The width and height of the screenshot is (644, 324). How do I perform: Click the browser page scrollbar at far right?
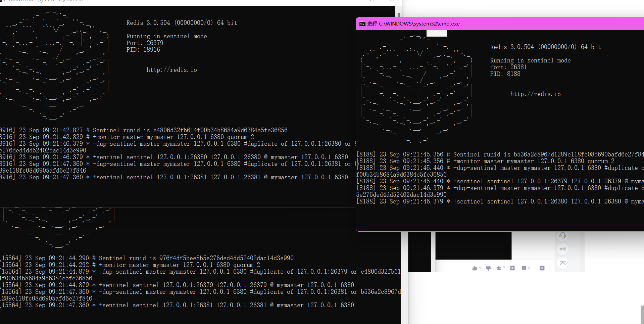point(642,315)
